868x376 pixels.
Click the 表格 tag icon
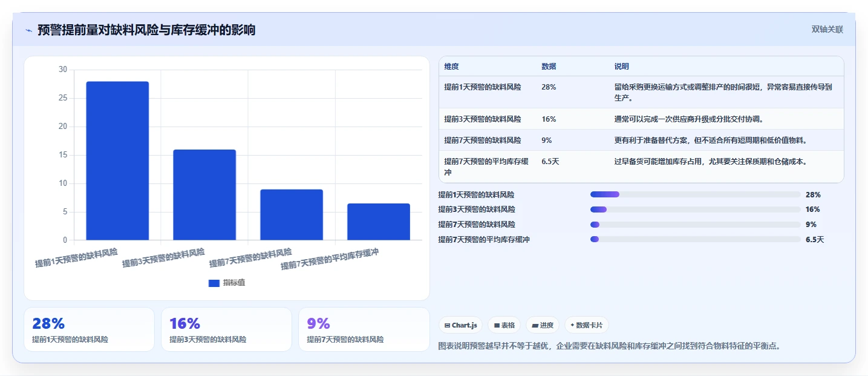[497, 325]
